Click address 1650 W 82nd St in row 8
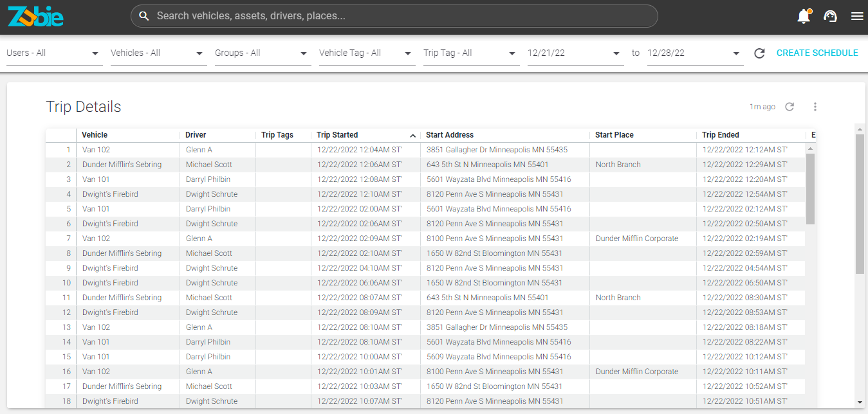This screenshot has height=414, width=868. [494, 253]
